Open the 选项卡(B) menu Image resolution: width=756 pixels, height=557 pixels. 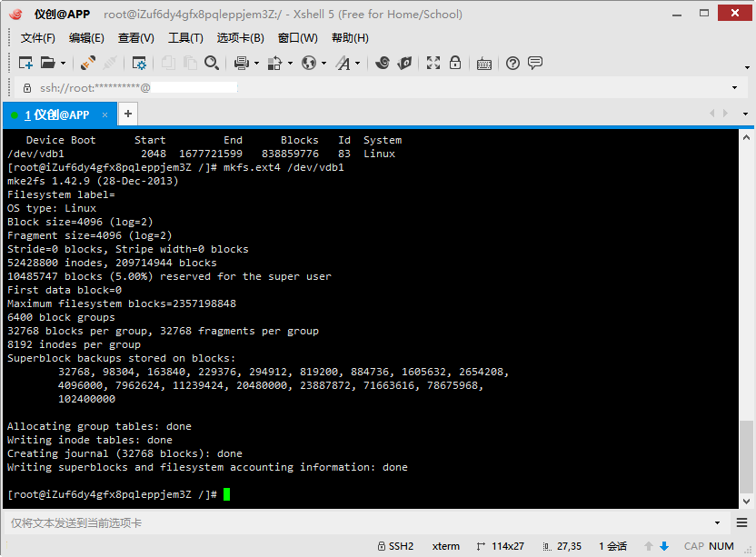click(x=240, y=38)
